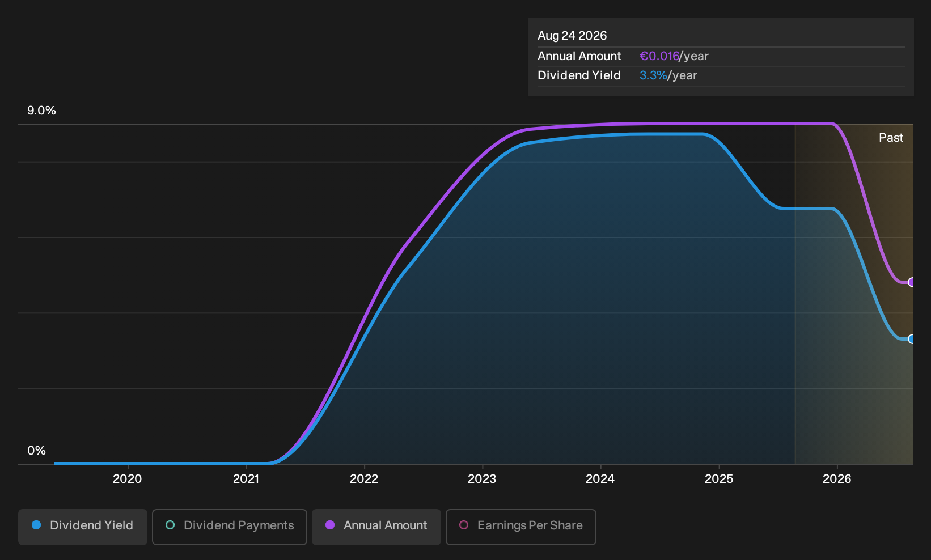The height and width of the screenshot is (560, 931).
Task: Click the Aug 24 2026 tooltip date
Action: click(572, 36)
